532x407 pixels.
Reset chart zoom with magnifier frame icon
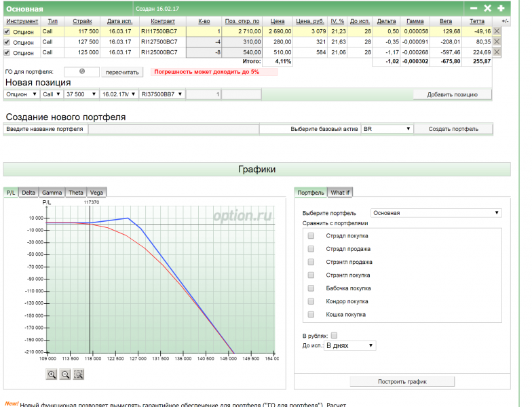79,374
